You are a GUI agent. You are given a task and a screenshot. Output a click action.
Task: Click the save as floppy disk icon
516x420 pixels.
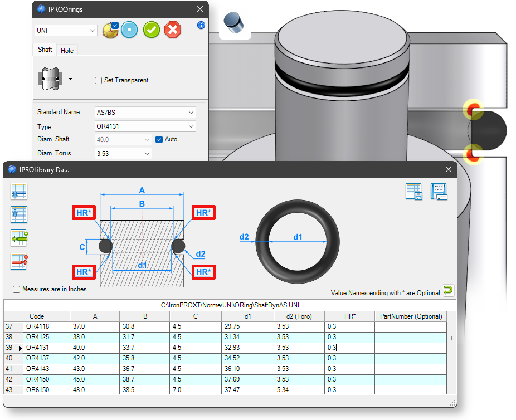(439, 192)
